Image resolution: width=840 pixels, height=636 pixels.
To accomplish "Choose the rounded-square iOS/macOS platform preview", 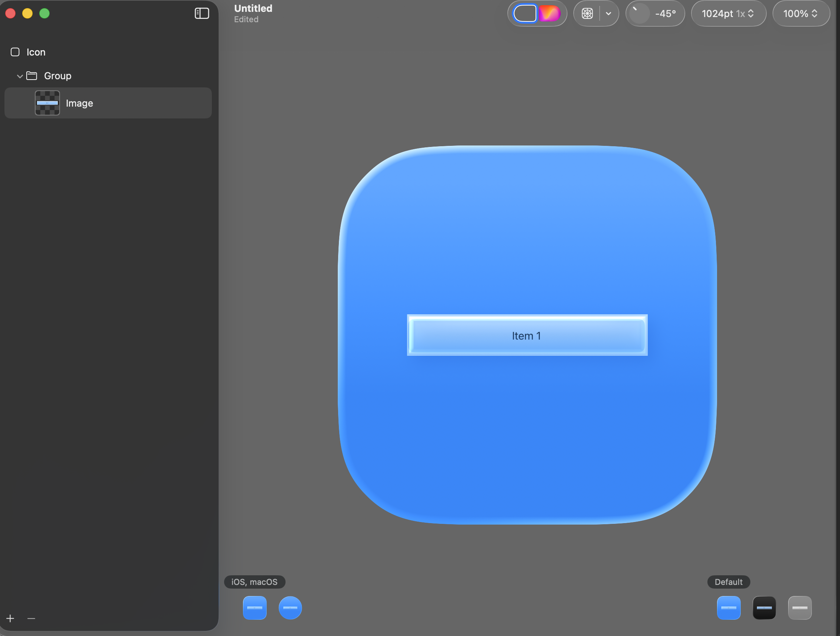I will 254,607.
